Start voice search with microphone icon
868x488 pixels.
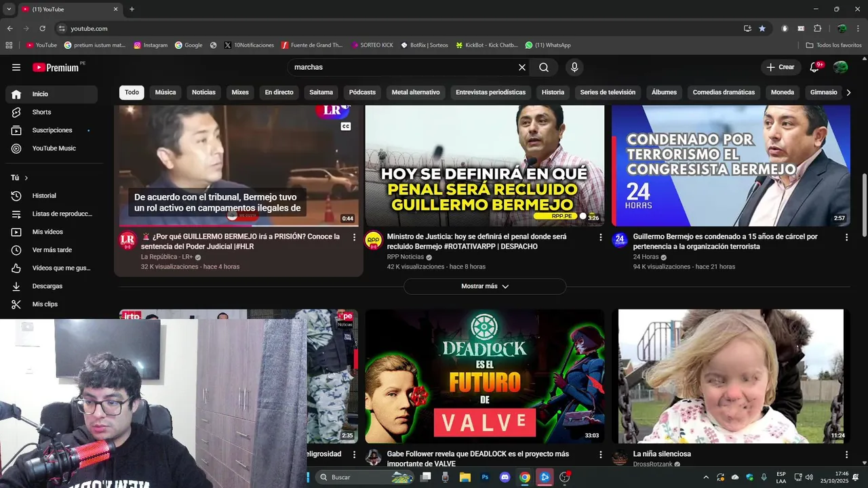click(x=574, y=67)
